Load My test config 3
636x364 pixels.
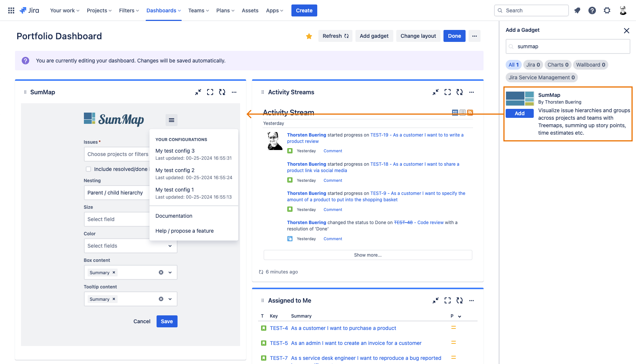coord(194,154)
